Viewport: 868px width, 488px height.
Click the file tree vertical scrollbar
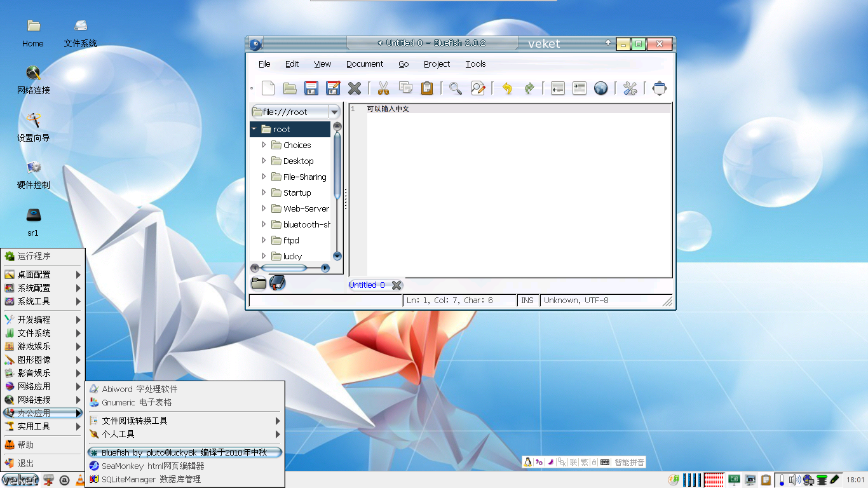(337, 191)
